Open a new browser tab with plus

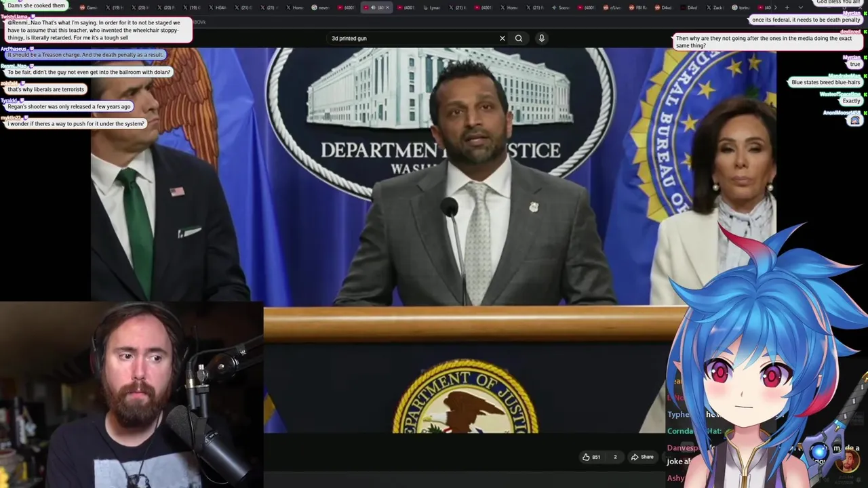[787, 7]
